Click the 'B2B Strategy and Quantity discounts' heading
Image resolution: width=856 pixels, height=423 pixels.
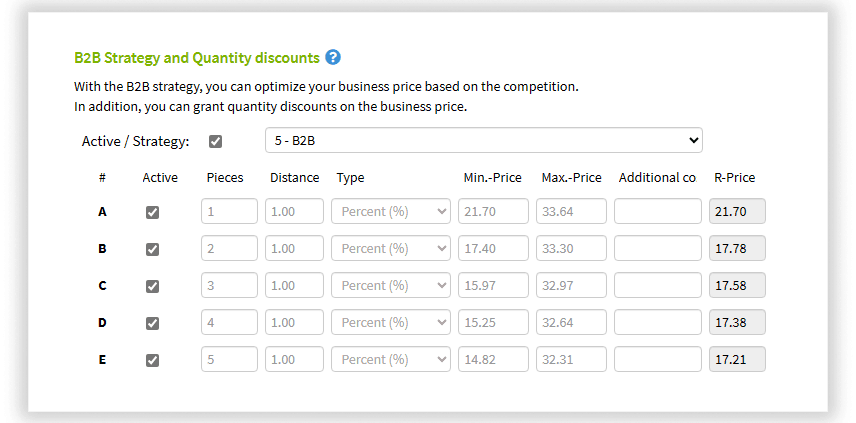coord(197,58)
